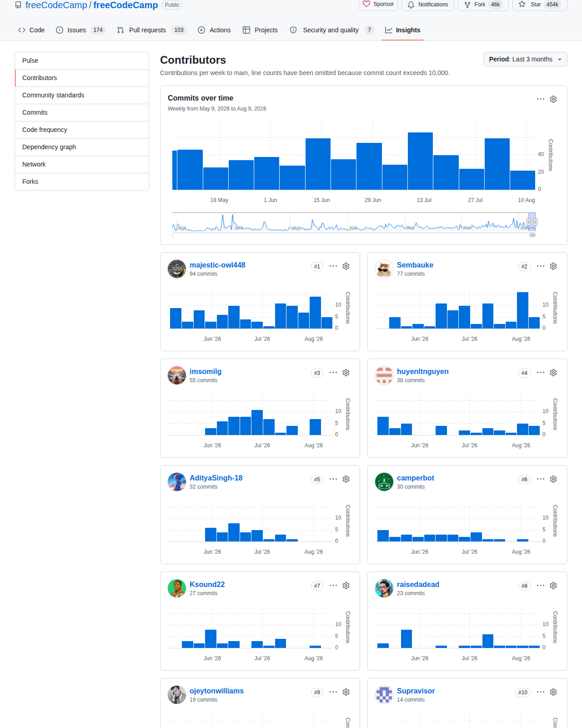Open the Code tab
Image resolution: width=582 pixels, height=728 pixels.
(x=31, y=30)
